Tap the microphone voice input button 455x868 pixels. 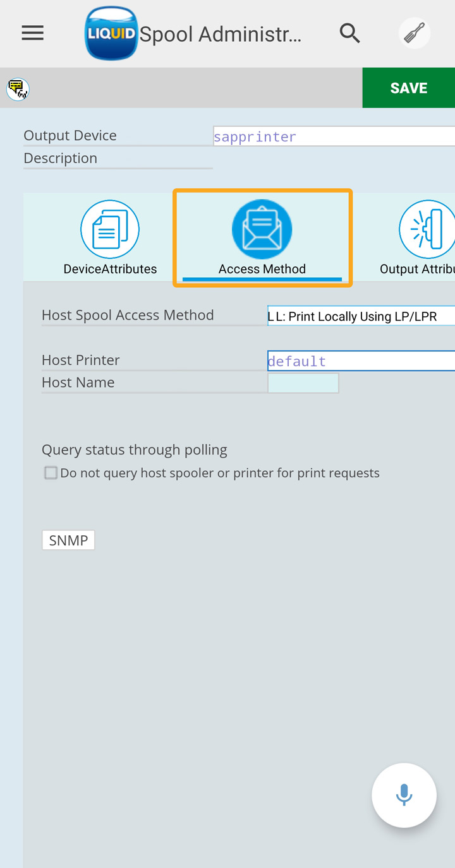[404, 795]
